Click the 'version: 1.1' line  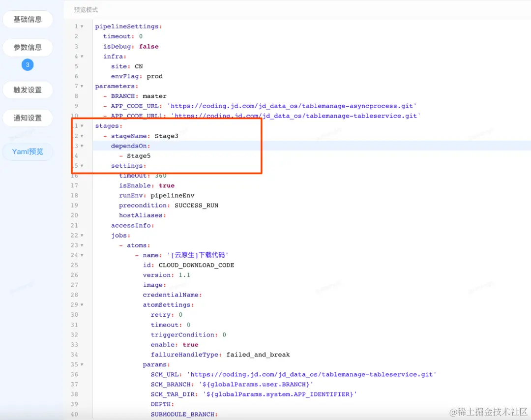click(166, 275)
